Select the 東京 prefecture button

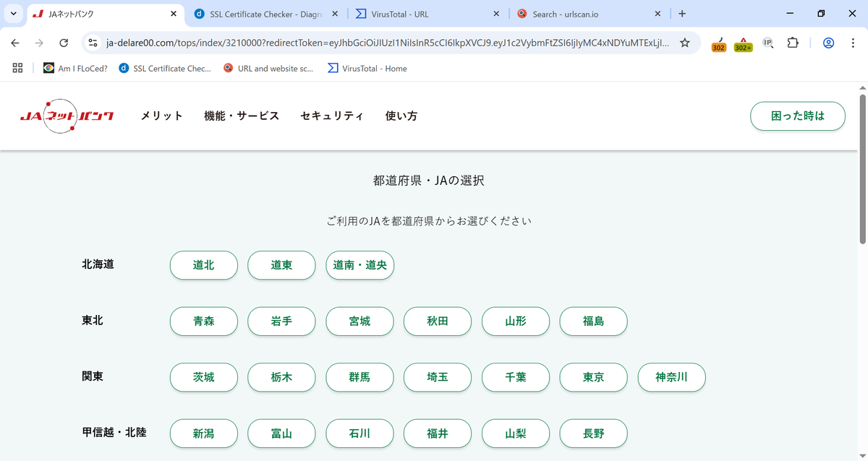(593, 377)
